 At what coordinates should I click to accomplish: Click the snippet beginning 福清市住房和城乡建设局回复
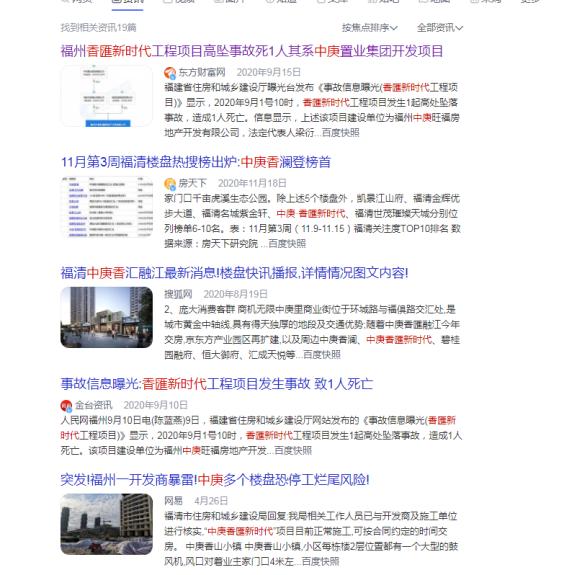(311, 539)
